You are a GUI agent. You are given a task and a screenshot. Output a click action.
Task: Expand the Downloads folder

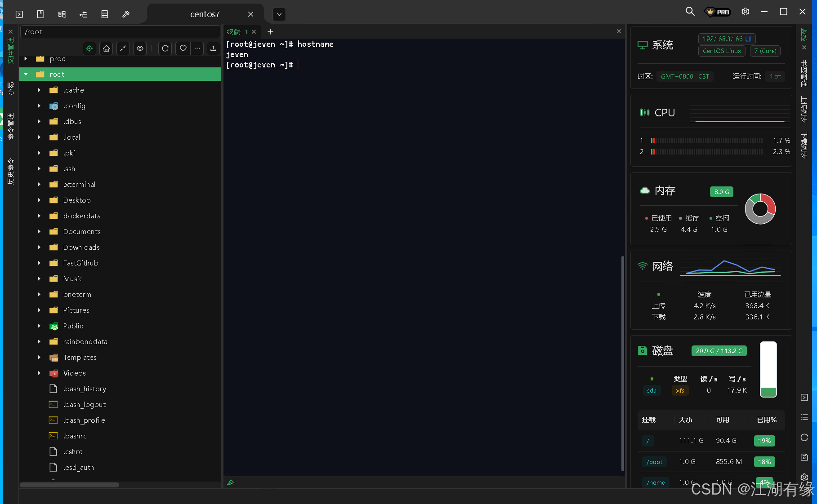tap(39, 248)
